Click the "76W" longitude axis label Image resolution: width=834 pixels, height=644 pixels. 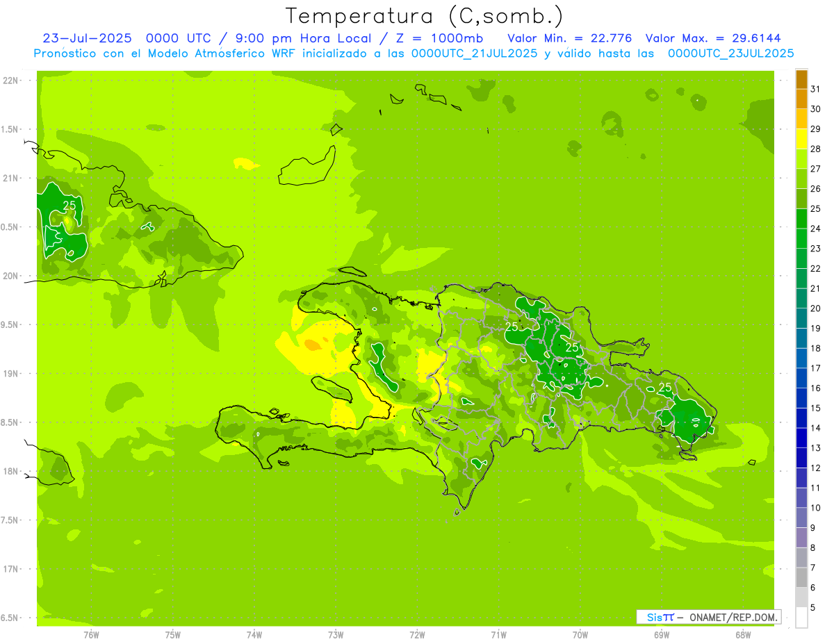pyautogui.click(x=91, y=634)
